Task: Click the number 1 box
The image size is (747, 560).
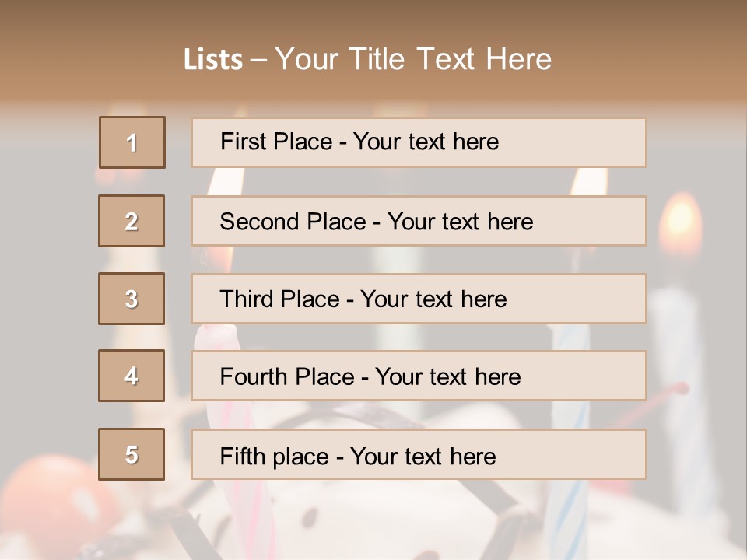Action: click(x=132, y=142)
